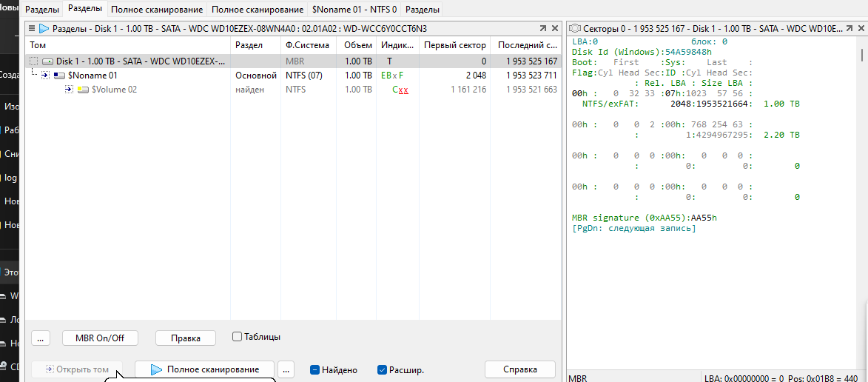Toggle the Найдено checkbox
Screen dimensions: 868x382
pyautogui.click(x=314, y=369)
